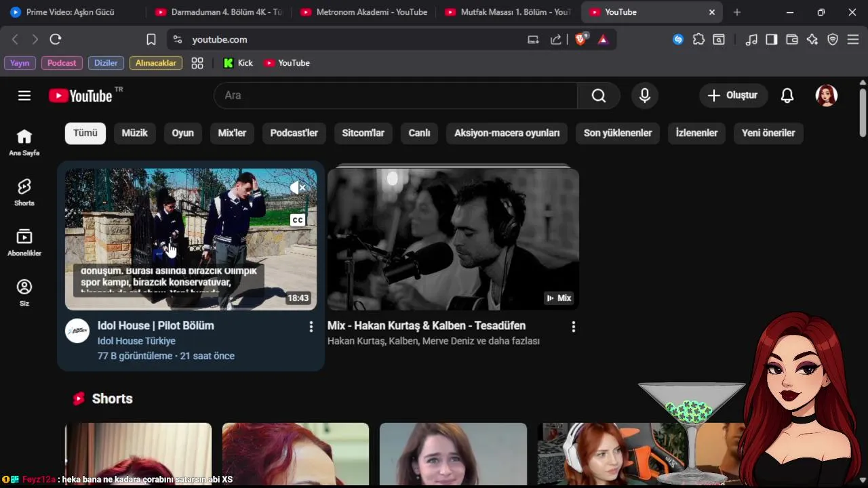
Task: Select the Canlı filter chip
Action: click(x=419, y=133)
